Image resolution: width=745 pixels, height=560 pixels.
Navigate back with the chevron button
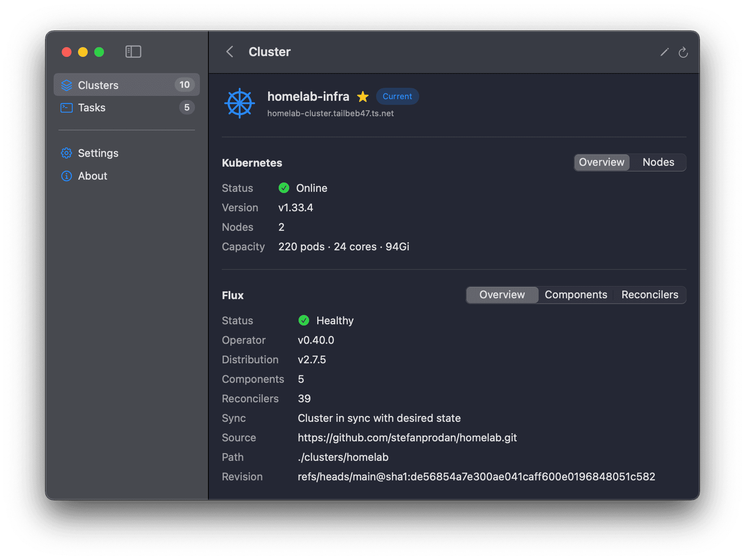[x=230, y=52]
